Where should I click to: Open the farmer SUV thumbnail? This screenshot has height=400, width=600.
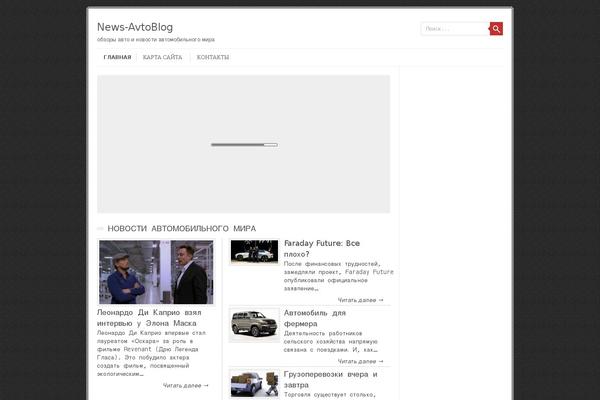point(254,325)
